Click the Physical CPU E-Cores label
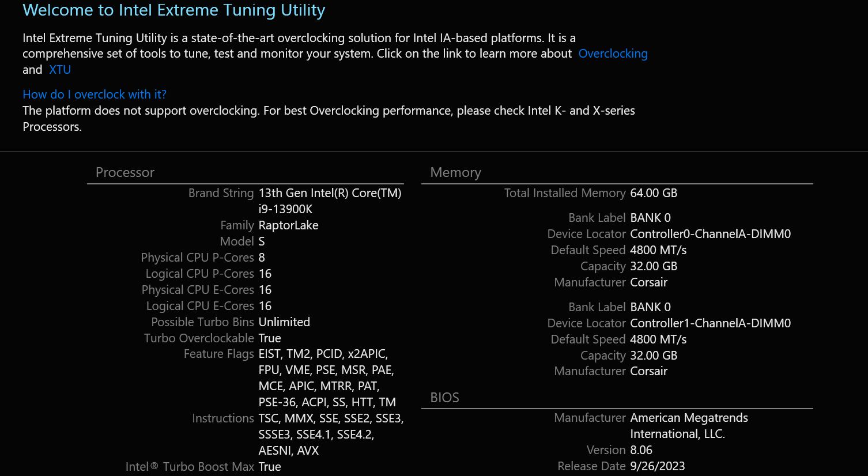The image size is (868, 476). 198,290
